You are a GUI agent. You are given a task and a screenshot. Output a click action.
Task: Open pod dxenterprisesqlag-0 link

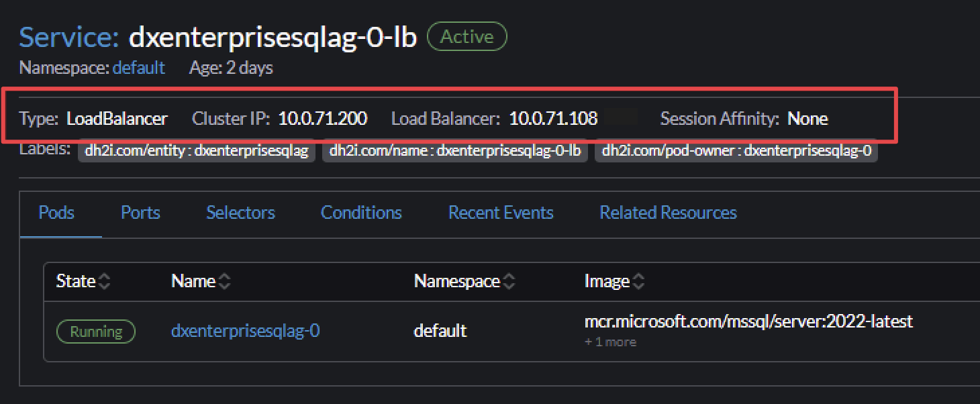point(245,331)
